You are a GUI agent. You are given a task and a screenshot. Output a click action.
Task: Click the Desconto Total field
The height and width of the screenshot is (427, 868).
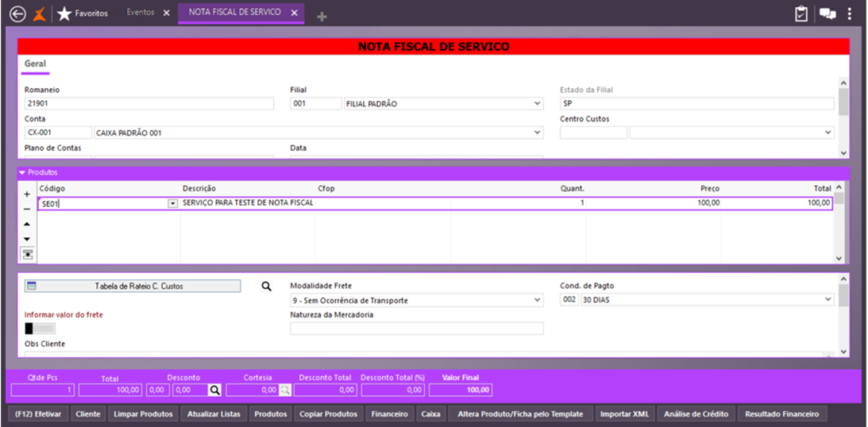pyautogui.click(x=325, y=390)
